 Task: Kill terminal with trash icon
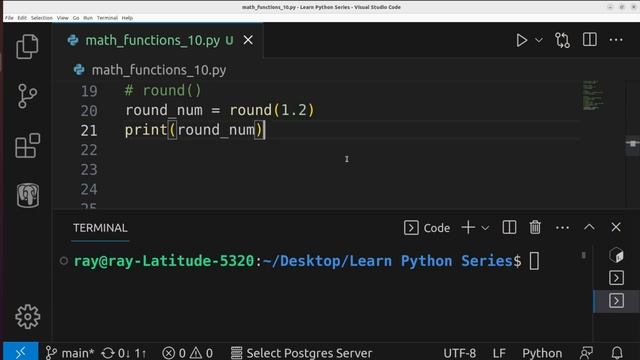(x=535, y=227)
